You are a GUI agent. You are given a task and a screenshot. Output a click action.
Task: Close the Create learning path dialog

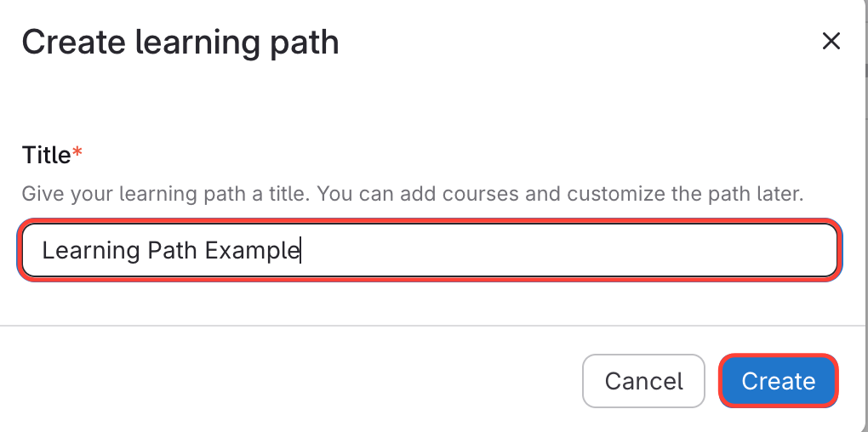(831, 41)
